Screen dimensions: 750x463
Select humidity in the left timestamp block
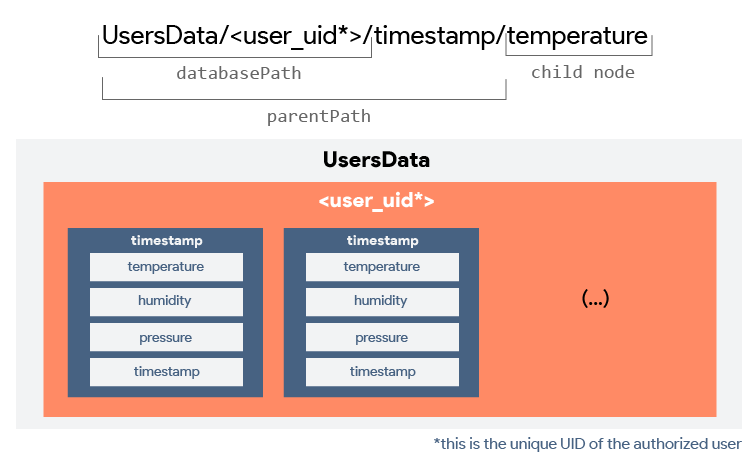(x=166, y=301)
